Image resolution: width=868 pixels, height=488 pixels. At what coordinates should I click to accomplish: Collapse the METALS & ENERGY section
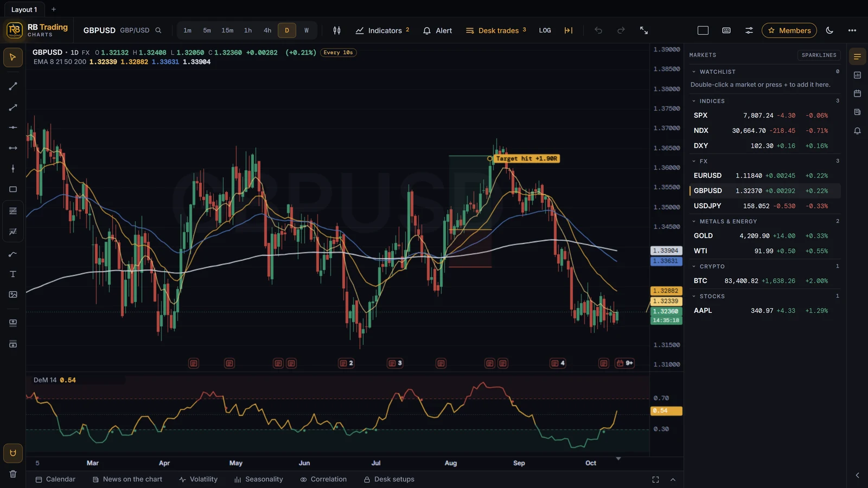pyautogui.click(x=694, y=221)
